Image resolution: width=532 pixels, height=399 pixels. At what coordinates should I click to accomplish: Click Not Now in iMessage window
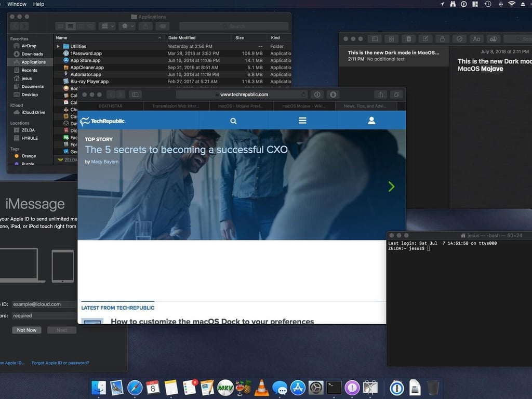pyautogui.click(x=26, y=330)
